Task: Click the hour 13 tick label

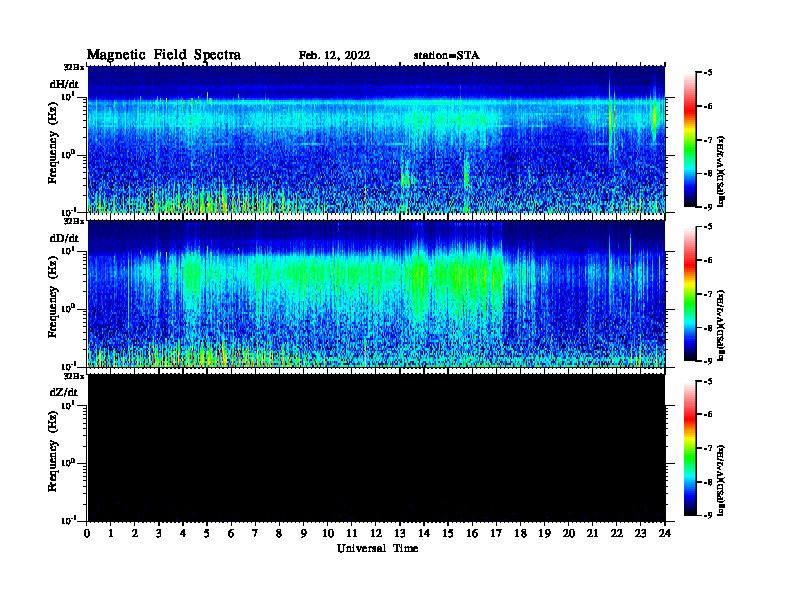Action: [400, 534]
